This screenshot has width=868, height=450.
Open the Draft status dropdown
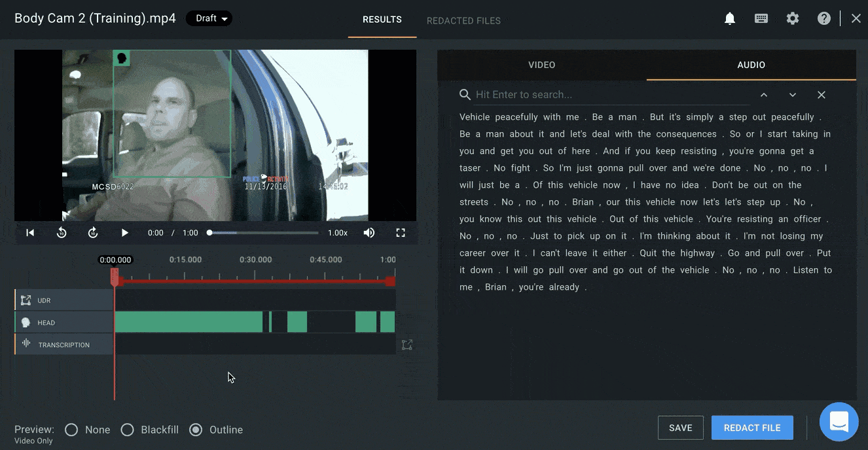click(x=209, y=18)
